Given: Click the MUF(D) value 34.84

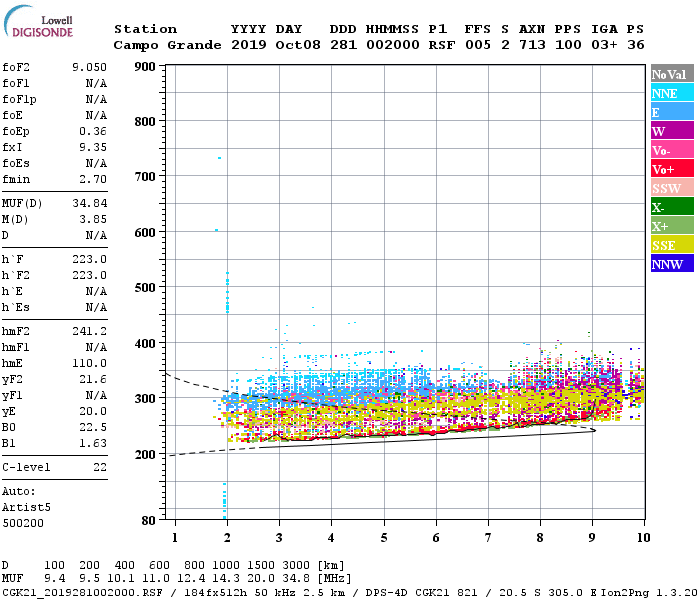Looking at the screenshot, I should tap(90, 204).
